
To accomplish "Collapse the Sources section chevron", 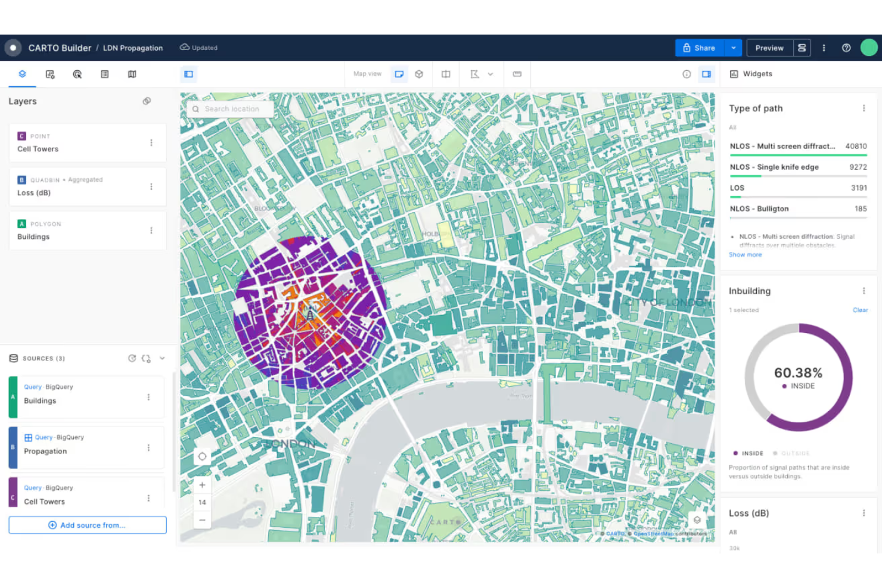I will point(162,358).
